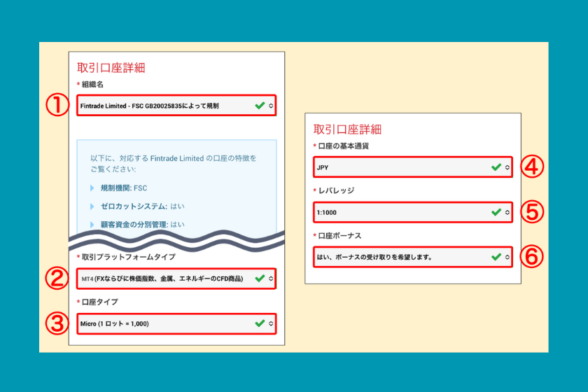
Task: Click the 顧客資金の分別管理: はい text
Action: [143, 224]
